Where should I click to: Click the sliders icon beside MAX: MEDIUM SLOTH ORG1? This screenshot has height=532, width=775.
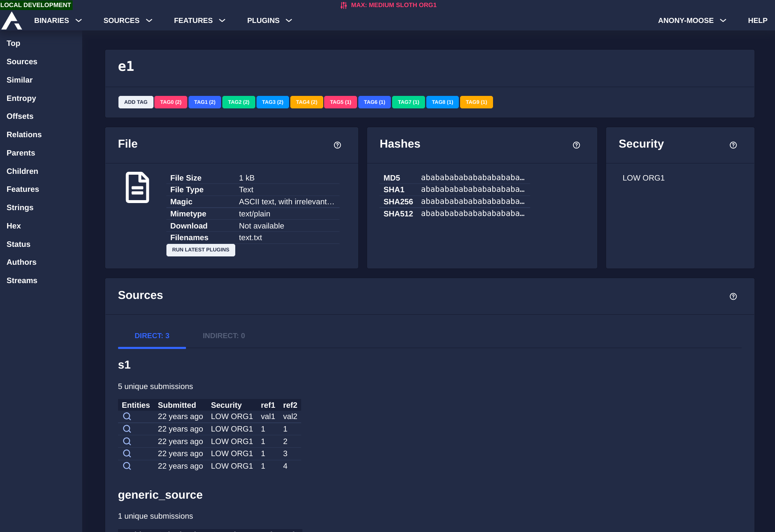coord(343,5)
